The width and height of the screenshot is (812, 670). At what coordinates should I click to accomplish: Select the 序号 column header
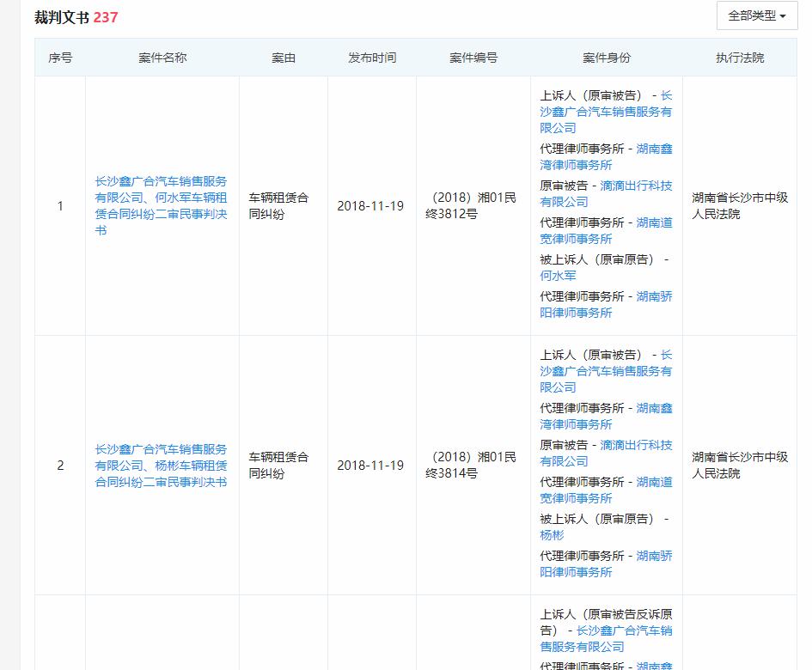(x=60, y=58)
